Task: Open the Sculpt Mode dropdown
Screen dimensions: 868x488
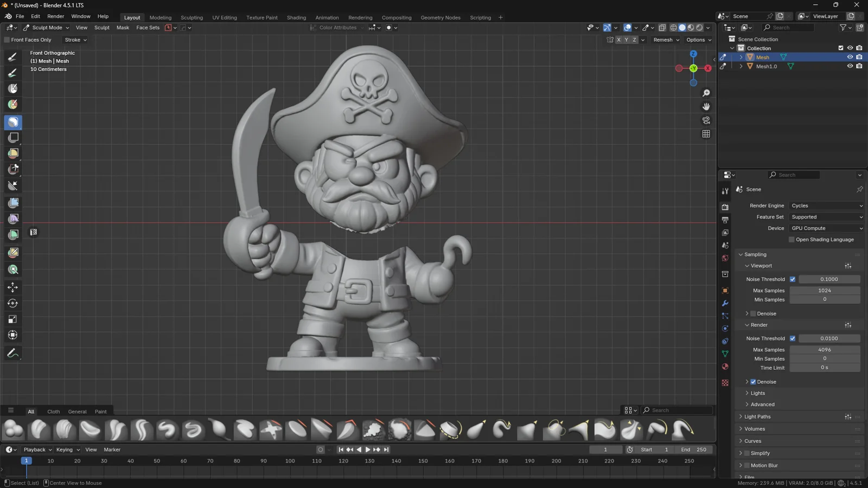Action: [46, 28]
